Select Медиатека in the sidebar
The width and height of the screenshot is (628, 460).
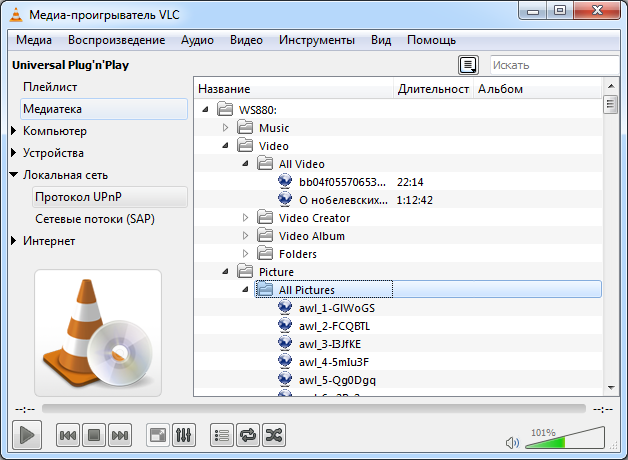tap(104, 109)
